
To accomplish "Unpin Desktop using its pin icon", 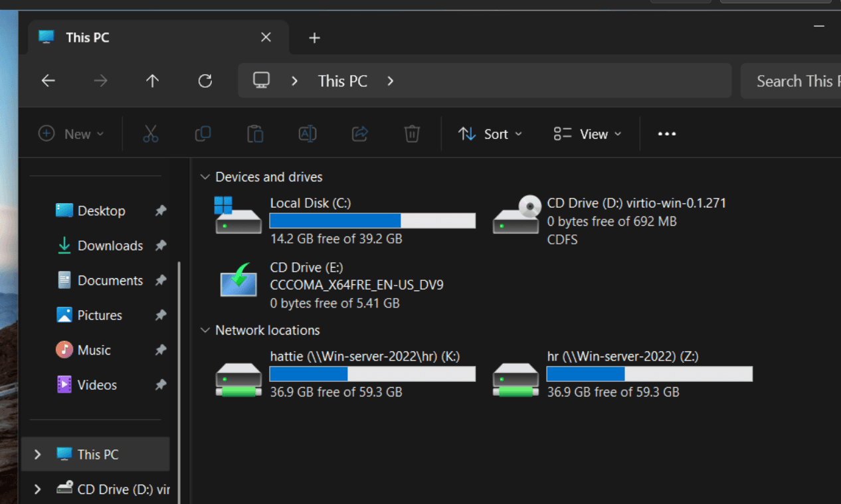I will tap(160, 210).
